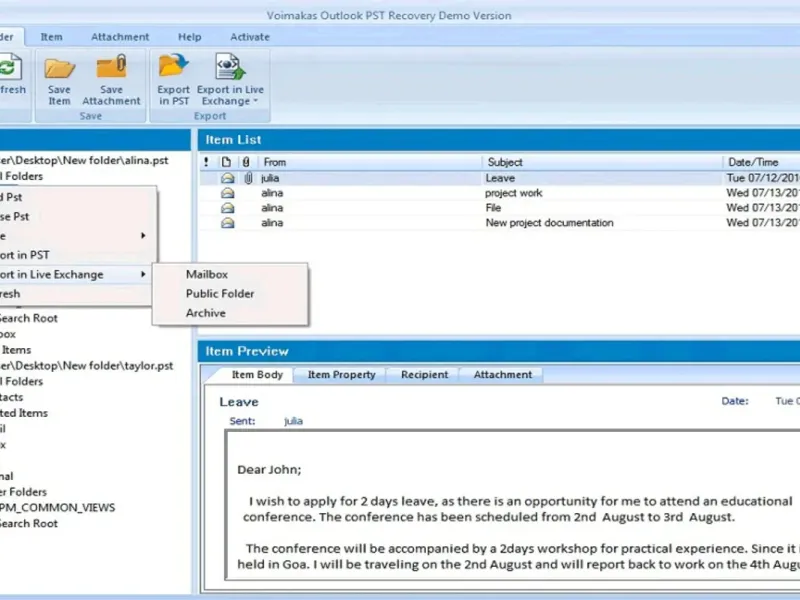Screen dimensions: 800x600
Task: Choose Public Folder from the submenu
Action: point(220,294)
